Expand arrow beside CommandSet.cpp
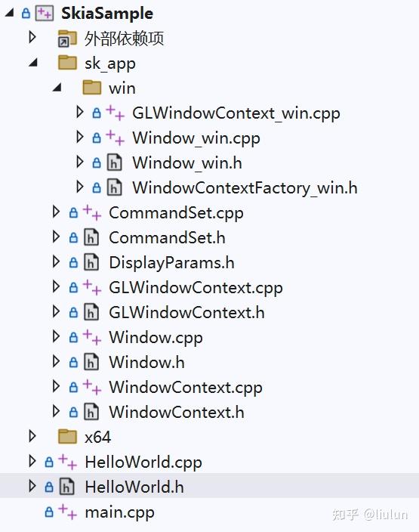This screenshot has height=532, width=419. [57, 212]
